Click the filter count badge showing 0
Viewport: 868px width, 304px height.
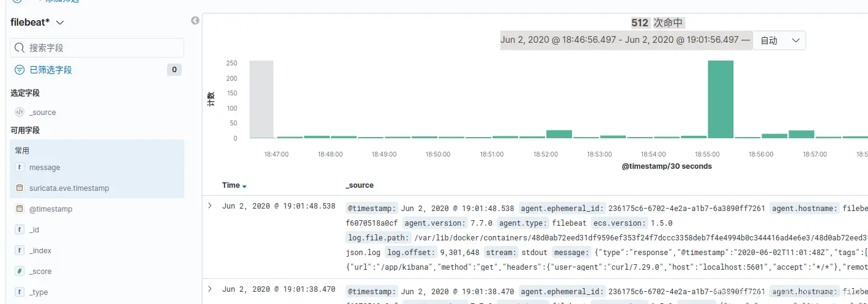click(x=174, y=70)
